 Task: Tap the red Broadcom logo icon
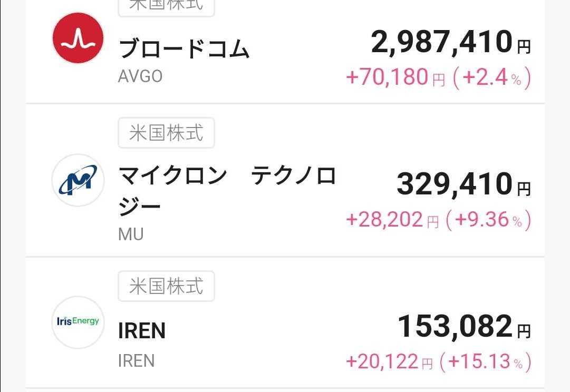[76, 38]
